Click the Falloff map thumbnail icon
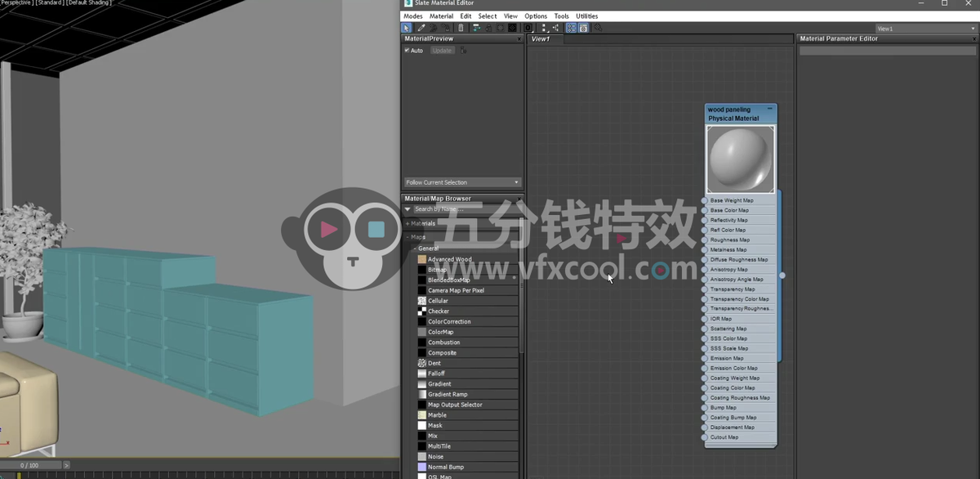The height and width of the screenshot is (479, 980). [x=422, y=374]
